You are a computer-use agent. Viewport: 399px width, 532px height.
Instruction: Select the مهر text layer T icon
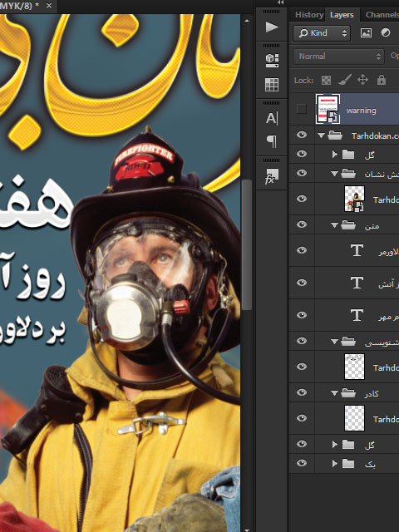pyautogui.click(x=357, y=315)
